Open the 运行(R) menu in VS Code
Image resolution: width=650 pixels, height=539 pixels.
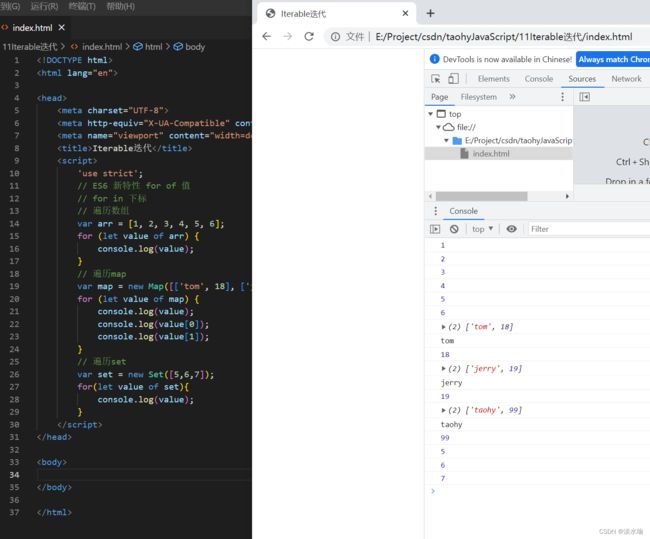point(44,6)
